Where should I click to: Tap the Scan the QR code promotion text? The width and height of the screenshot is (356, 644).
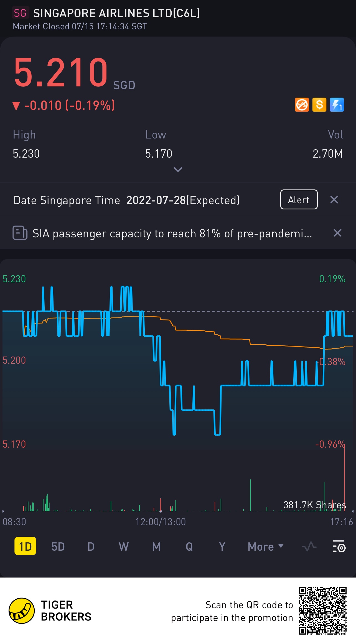coord(232,611)
